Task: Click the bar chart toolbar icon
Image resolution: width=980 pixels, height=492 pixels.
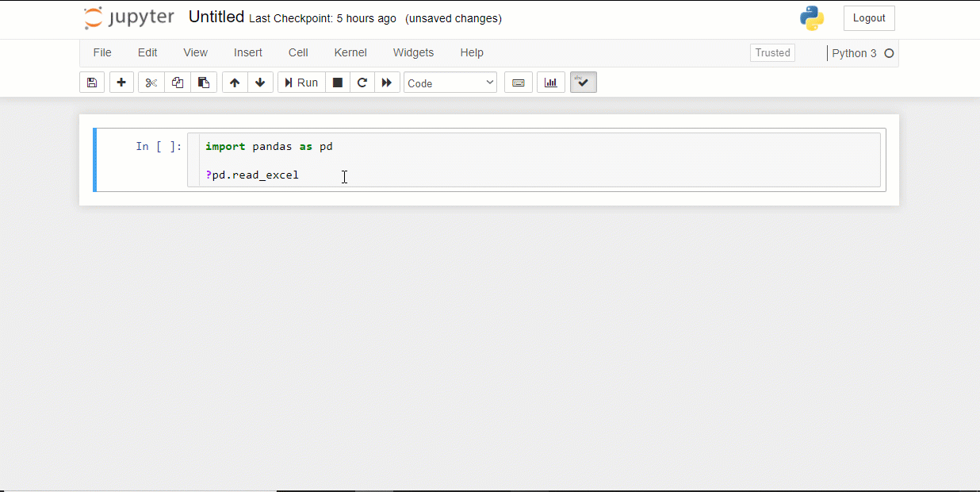Action: pos(551,83)
